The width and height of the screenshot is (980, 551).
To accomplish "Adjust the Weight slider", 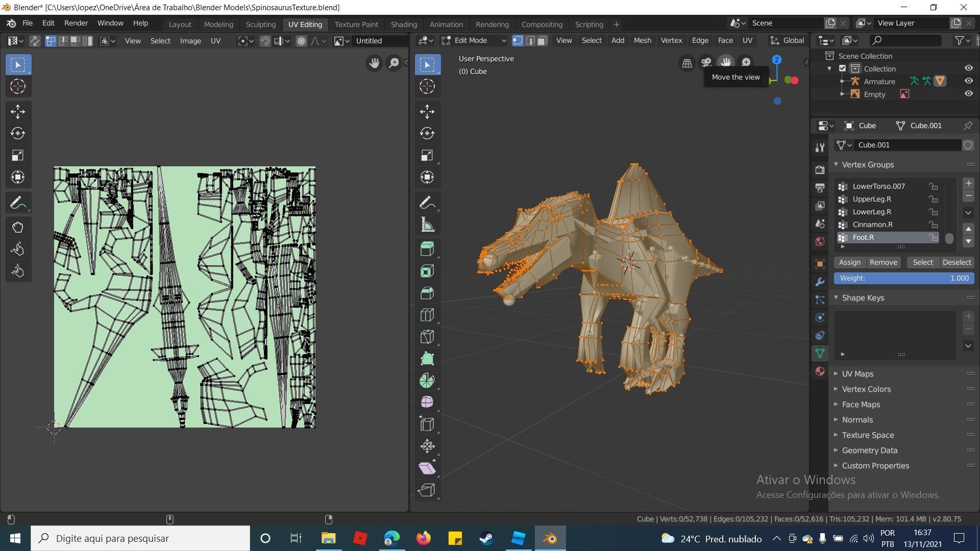I will pos(904,278).
